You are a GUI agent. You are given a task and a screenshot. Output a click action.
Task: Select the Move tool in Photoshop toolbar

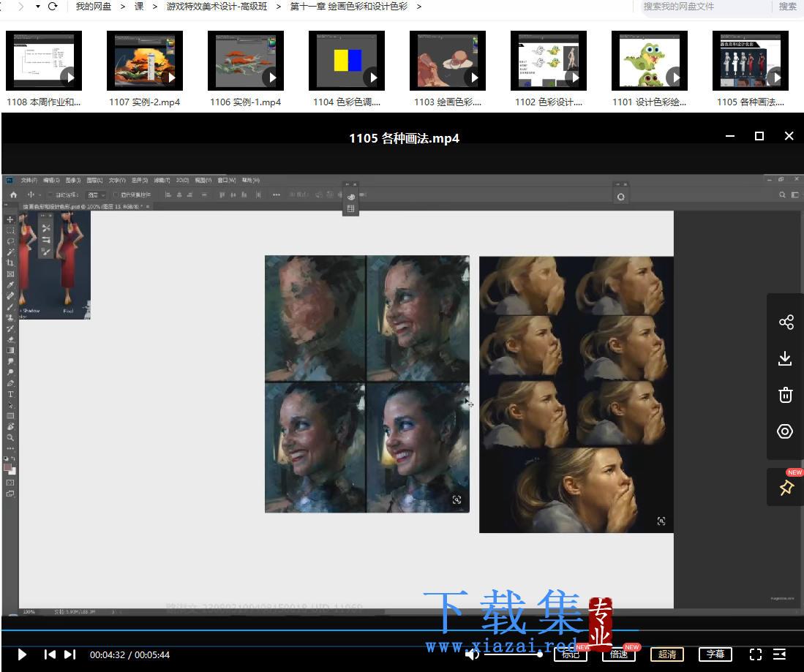tap(10, 219)
